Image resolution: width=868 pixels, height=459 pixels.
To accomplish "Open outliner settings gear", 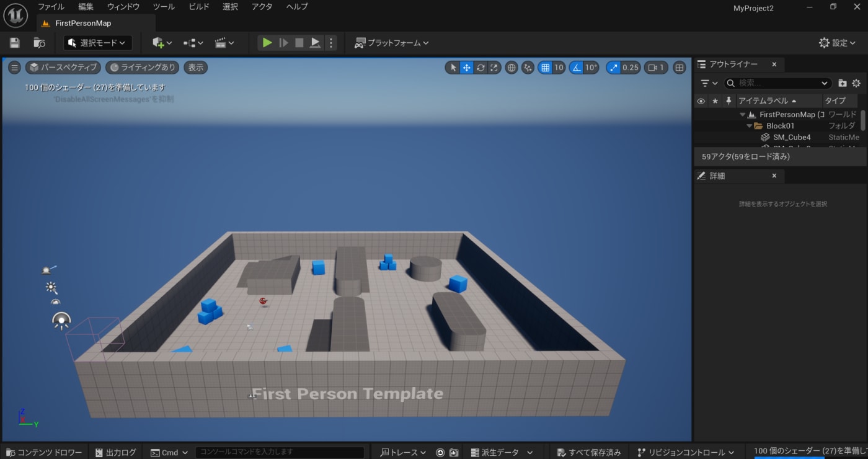I will [x=856, y=82].
